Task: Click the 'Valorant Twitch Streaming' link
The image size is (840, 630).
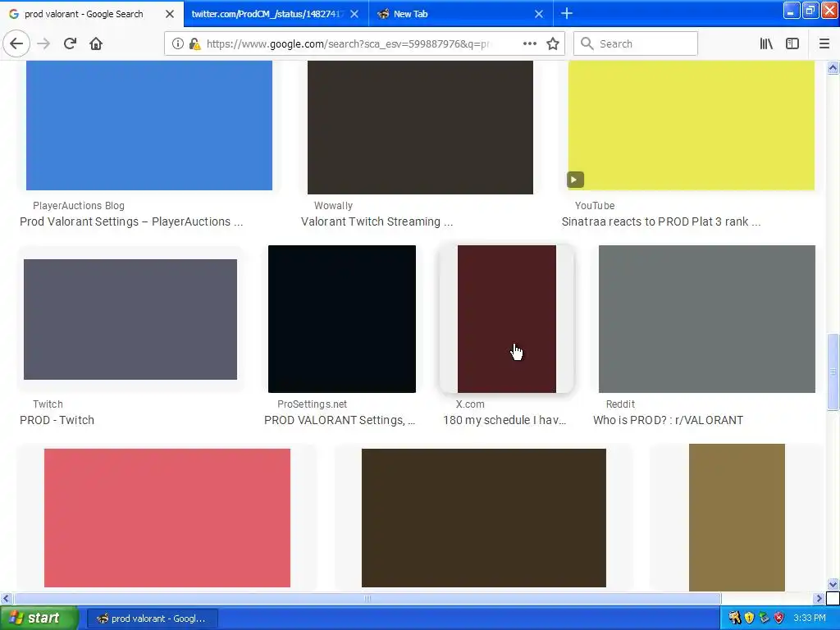Action: click(377, 221)
